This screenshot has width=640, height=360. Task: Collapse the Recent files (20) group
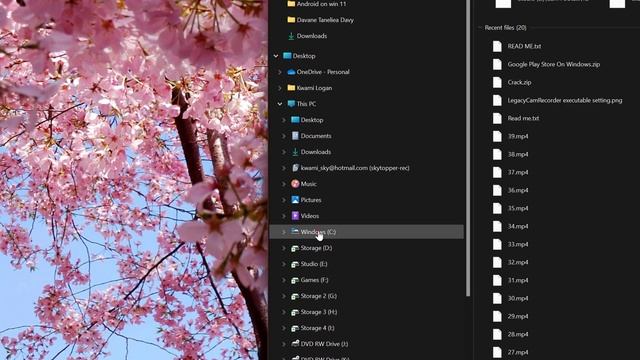point(480,28)
